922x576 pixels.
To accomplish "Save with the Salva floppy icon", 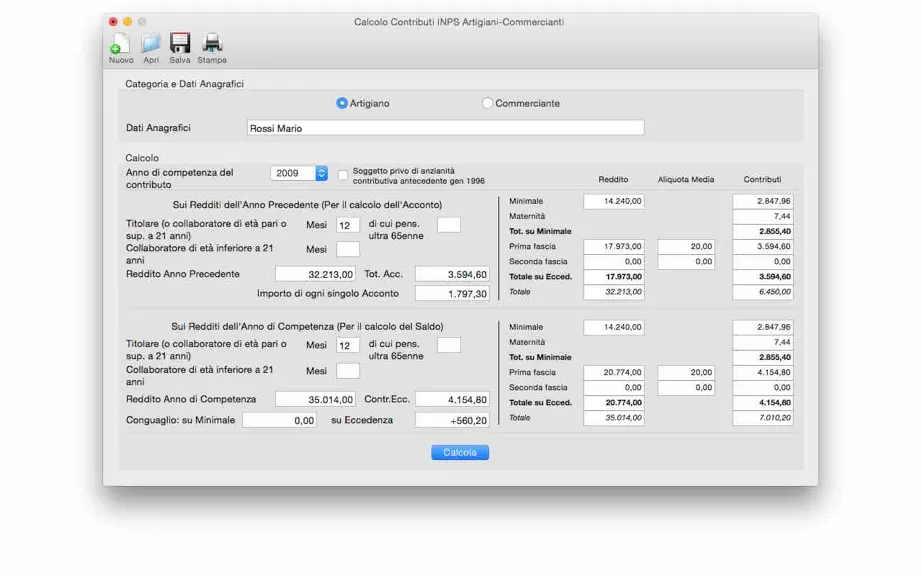I will point(180,48).
